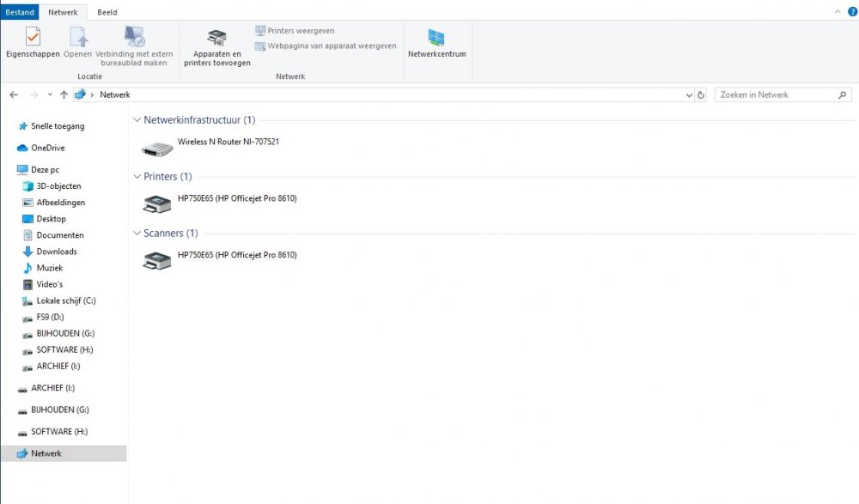The width and height of the screenshot is (859, 504).
Task: Click the search magnifier icon
Action: pos(842,94)
